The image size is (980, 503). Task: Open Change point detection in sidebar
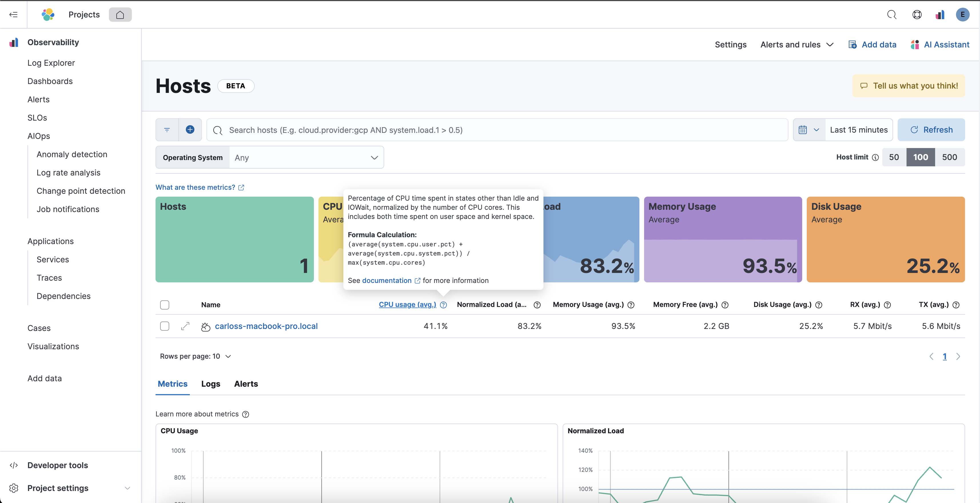pos(81,191)
